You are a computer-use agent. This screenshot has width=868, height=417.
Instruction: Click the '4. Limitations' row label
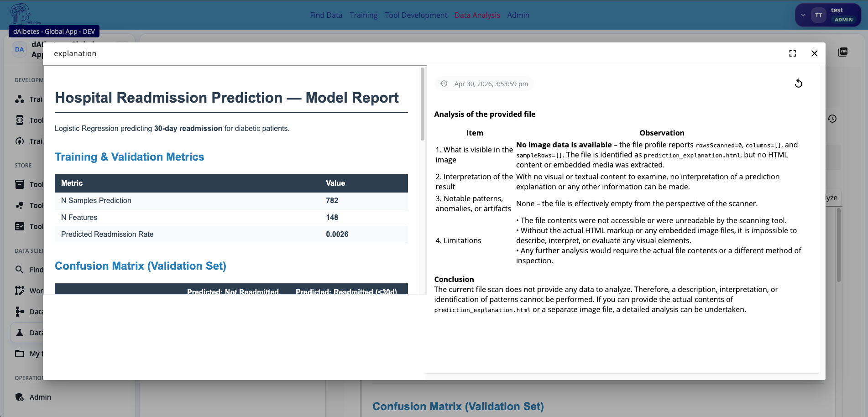click(x=458, y=240)
